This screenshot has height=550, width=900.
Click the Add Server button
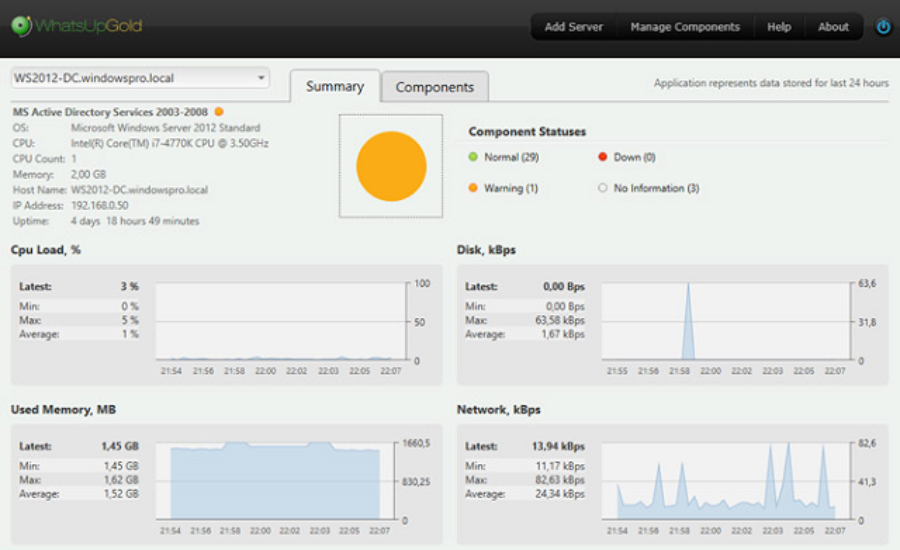pyautogui.click(x=573, y=27)
